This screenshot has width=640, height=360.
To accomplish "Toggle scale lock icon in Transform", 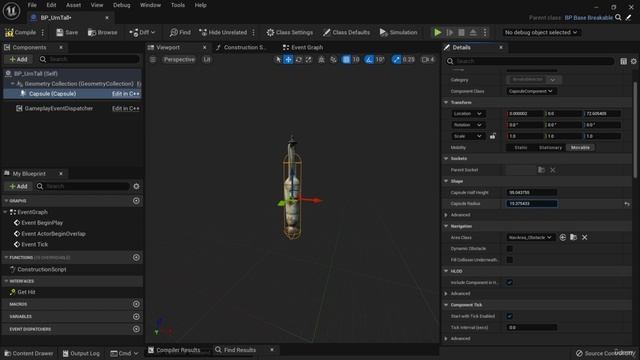I will click(493, 136).
